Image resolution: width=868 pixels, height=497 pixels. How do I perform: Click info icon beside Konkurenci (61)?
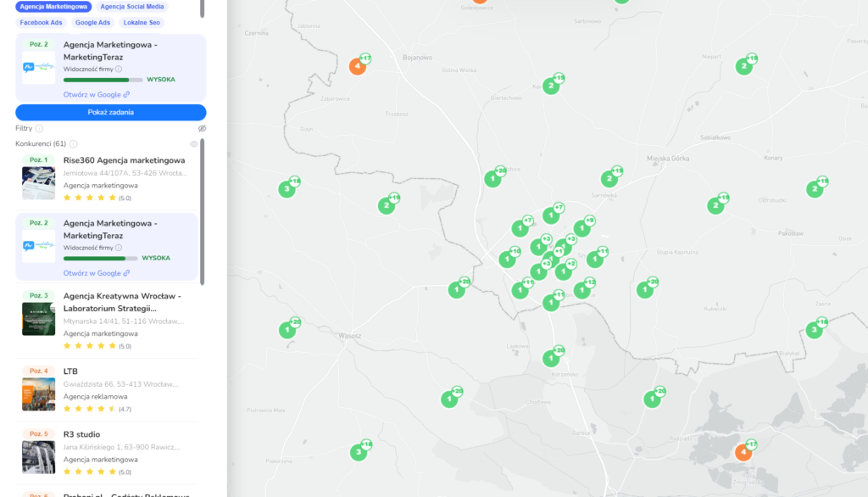tap(73, 144)
